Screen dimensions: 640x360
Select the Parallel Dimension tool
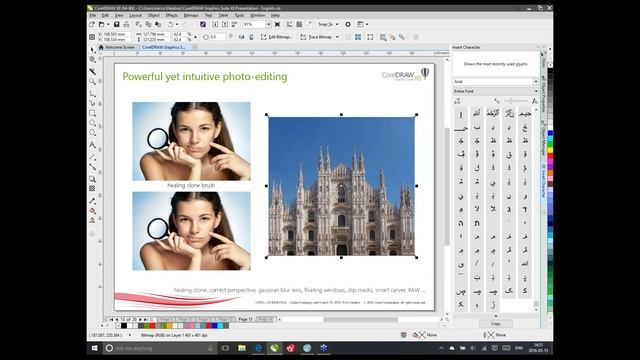point(93,157)
